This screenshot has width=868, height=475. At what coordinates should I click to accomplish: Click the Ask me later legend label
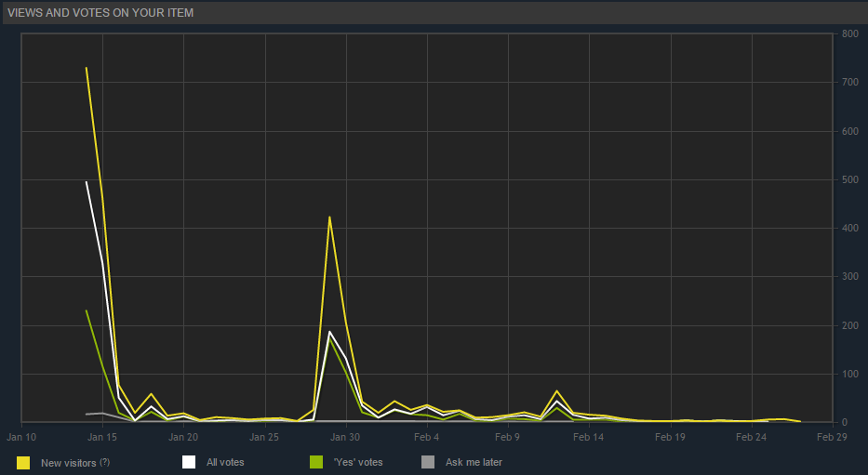pyautogui.click(x=474, y=462)
